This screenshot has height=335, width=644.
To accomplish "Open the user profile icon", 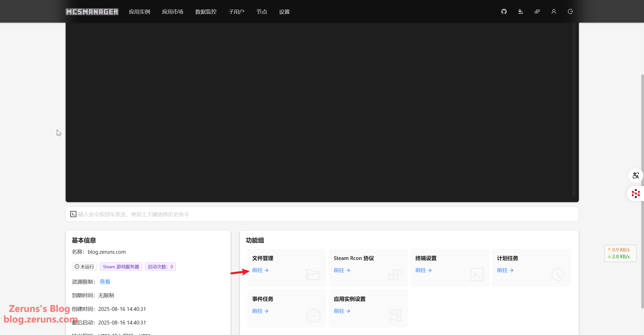I will 554,12.
